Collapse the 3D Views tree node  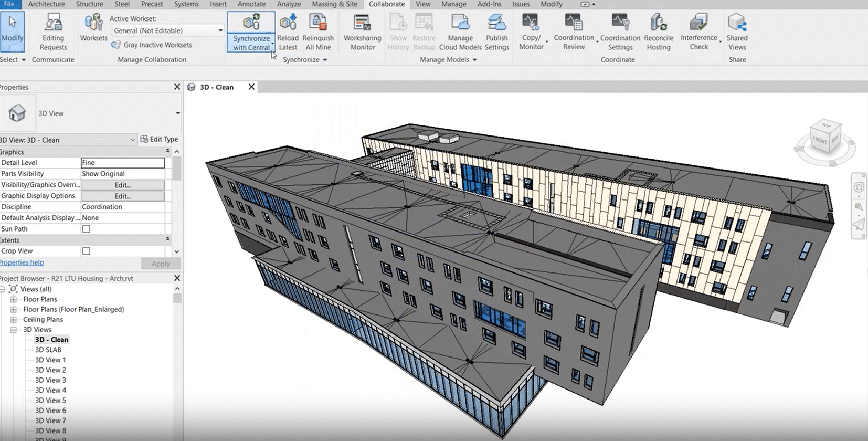[x=14, y=330]
